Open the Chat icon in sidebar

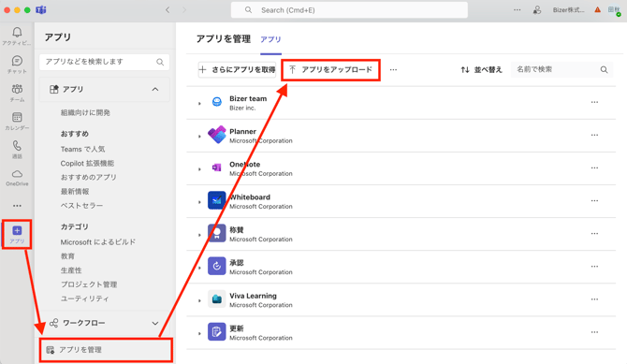(17, 61)
